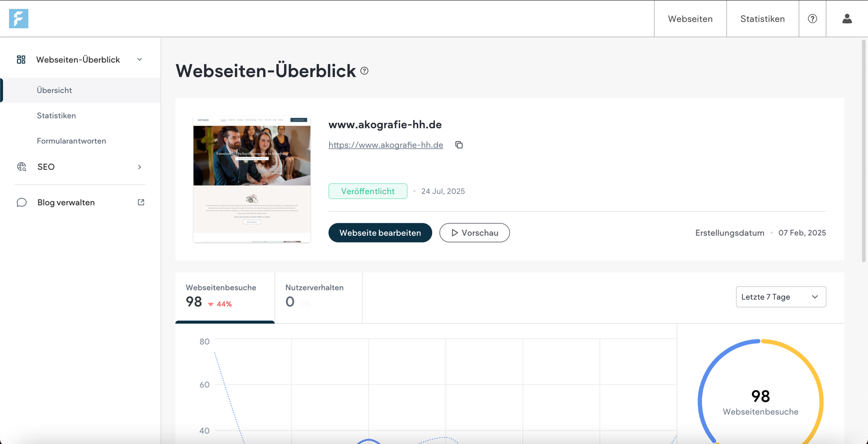Click the 07 Feb, 2025 creation date

802,233
